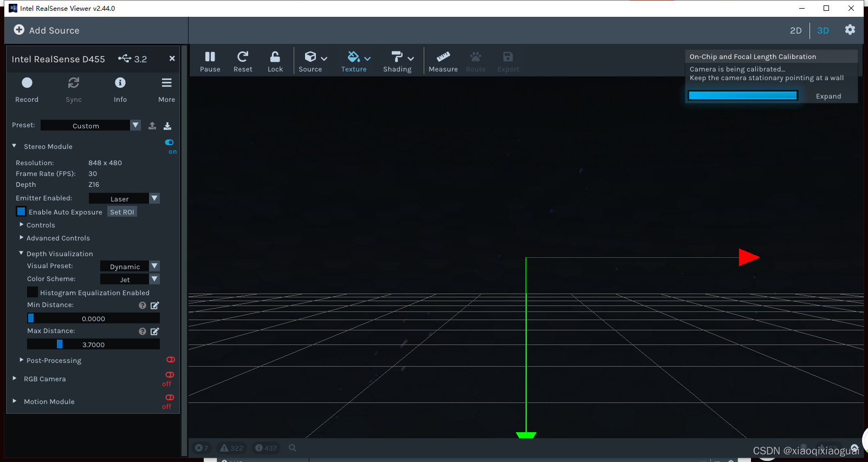Toggle Post-Processing on
This screenshot has width=868, height=462.
[x=171, y=360]
